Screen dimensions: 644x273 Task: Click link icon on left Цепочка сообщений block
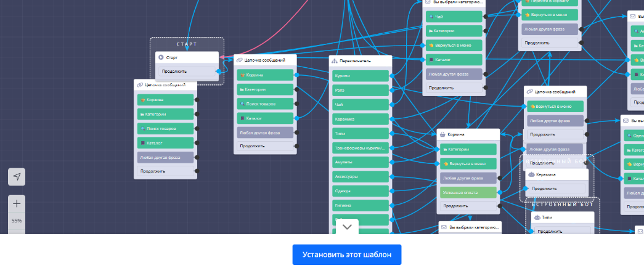pos(140,84)
